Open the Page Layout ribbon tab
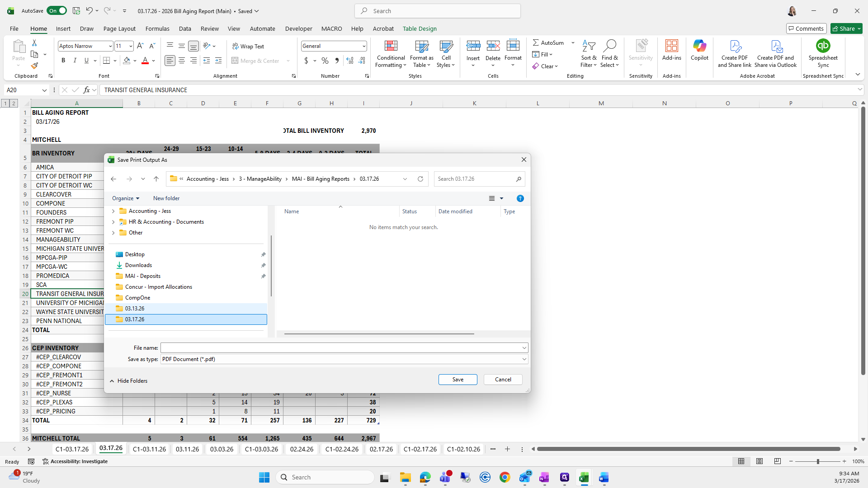 pos(119,28)
